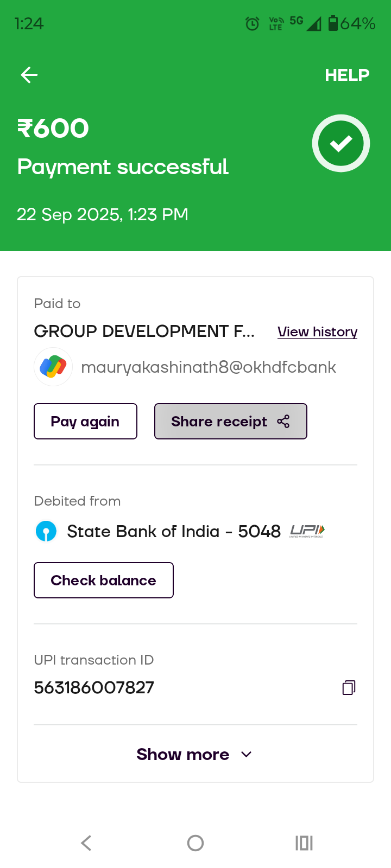Tap the green payment success checkmark icon

[341, 143]
